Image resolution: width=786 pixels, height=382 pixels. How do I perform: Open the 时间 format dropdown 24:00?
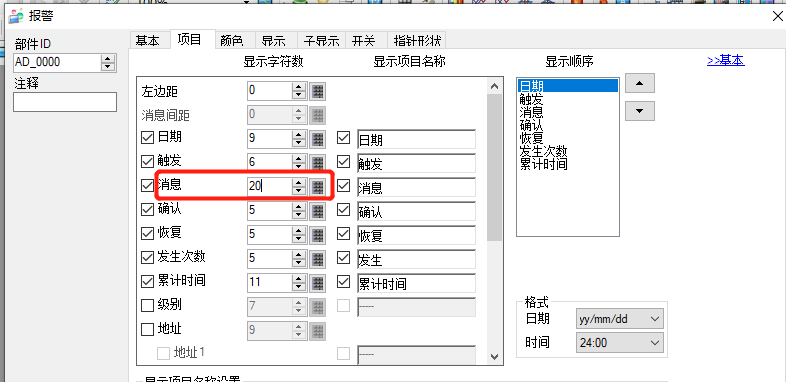pyautogui.click(x=620, y=343)
